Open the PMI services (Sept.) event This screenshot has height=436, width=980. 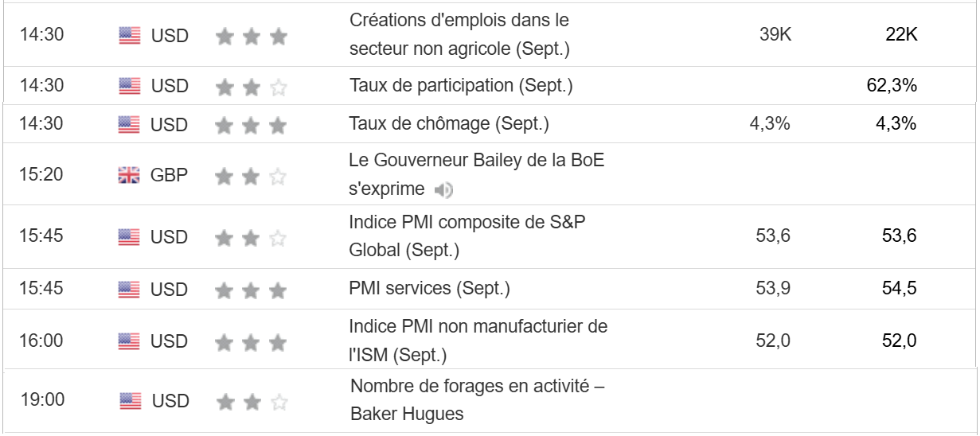(429, 288)
